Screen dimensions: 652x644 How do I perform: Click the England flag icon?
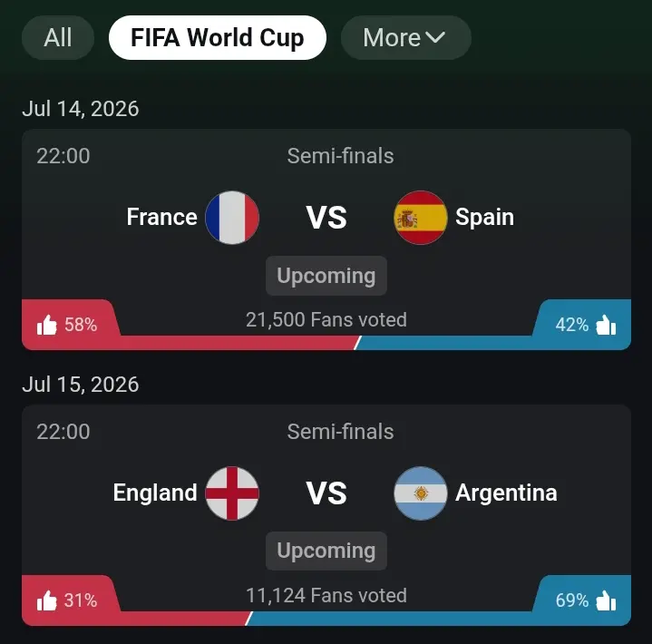pyautogui.click(x=232, y=493)
